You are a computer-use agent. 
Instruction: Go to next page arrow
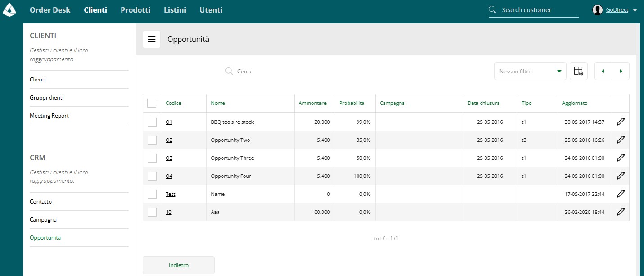click(x=621, y=71)
